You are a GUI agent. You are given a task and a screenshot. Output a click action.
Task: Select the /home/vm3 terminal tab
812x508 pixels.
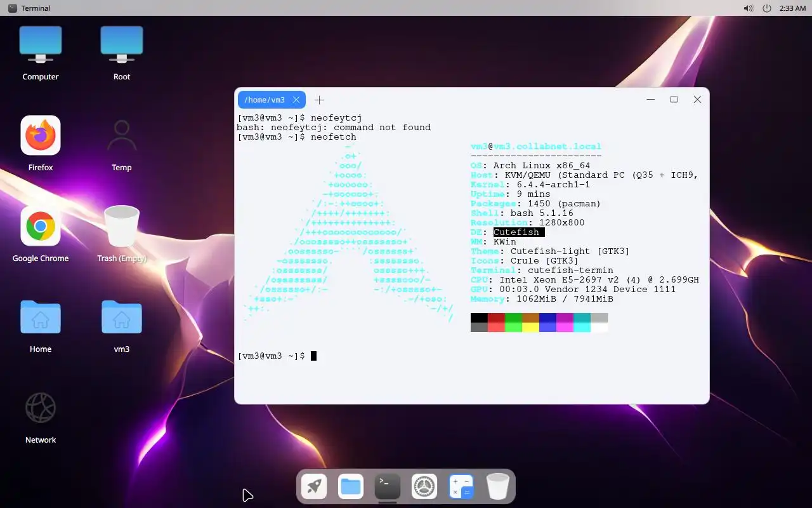coord(272,100)
